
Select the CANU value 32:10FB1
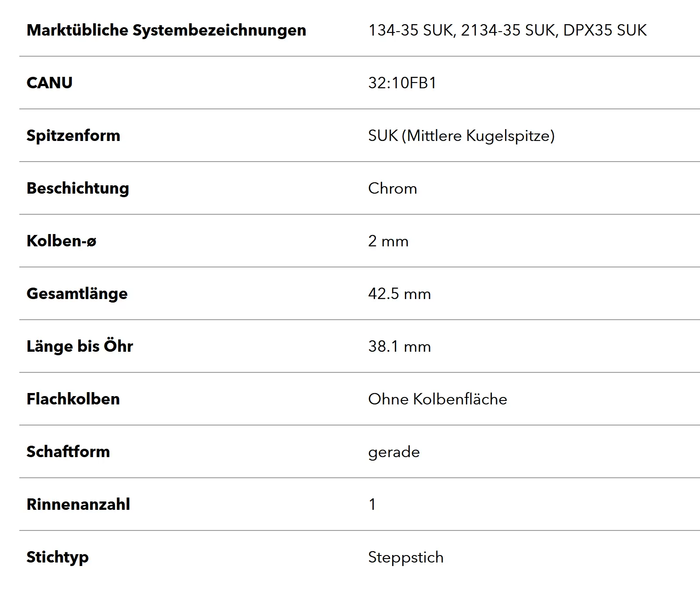pyautogui.click(x=402, y=83)
